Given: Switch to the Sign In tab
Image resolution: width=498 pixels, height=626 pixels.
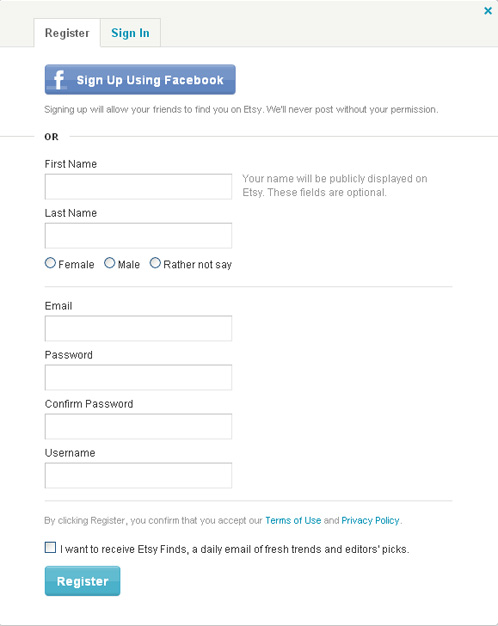Looking at the screenshot, I should click(130, 33).
